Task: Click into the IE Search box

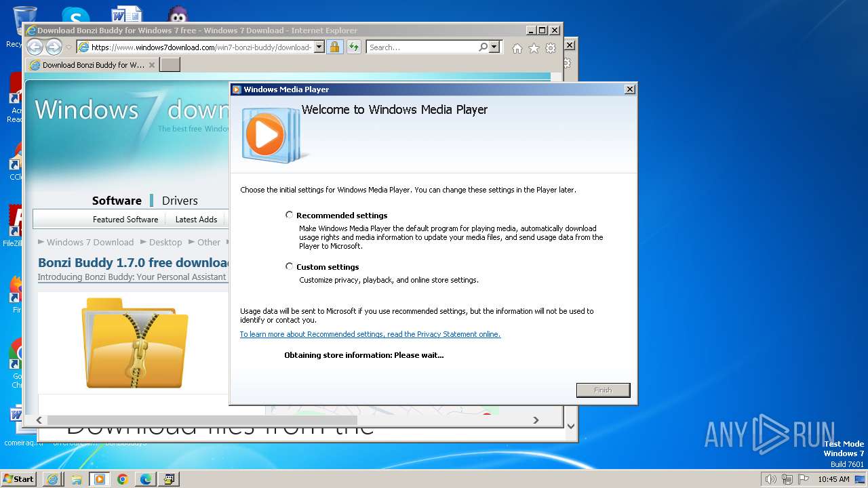Action: click(x=422, y=47)
